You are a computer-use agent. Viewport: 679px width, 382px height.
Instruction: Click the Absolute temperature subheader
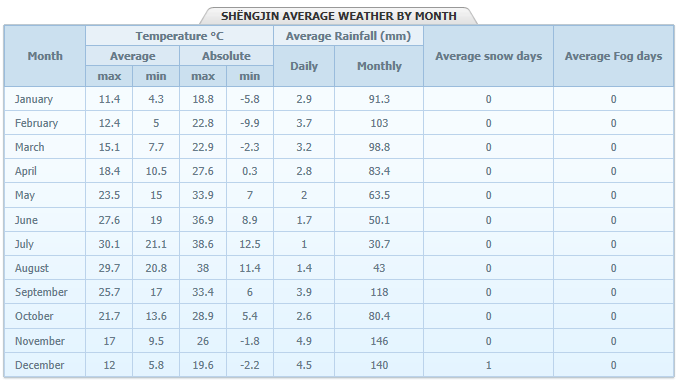pyautogui.click(x=226, y=56)
